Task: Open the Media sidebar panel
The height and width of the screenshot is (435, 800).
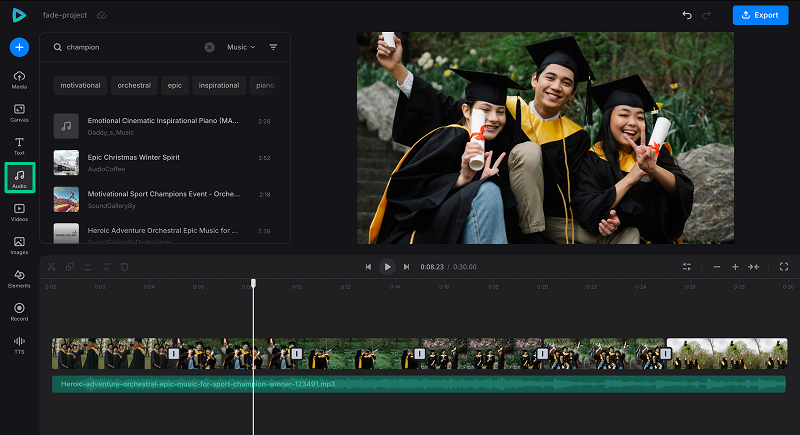Action: (19, 80)
